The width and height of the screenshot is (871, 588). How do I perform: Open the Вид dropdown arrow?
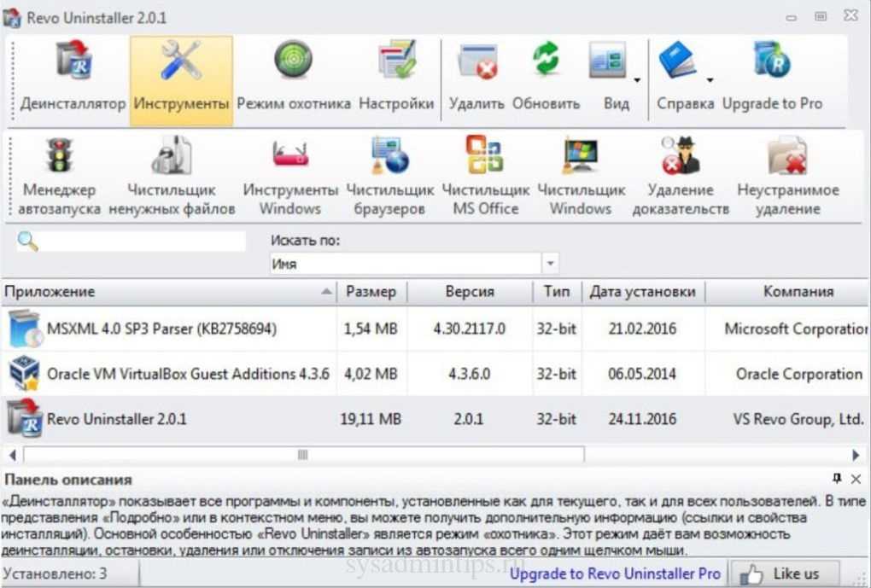click(x=636, y=80)
